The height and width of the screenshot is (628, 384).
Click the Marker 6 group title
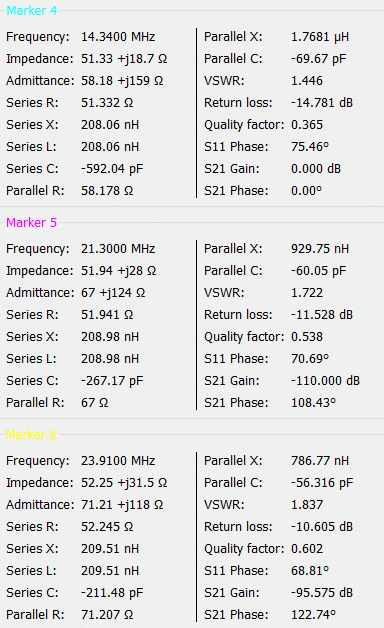[31, 434]
